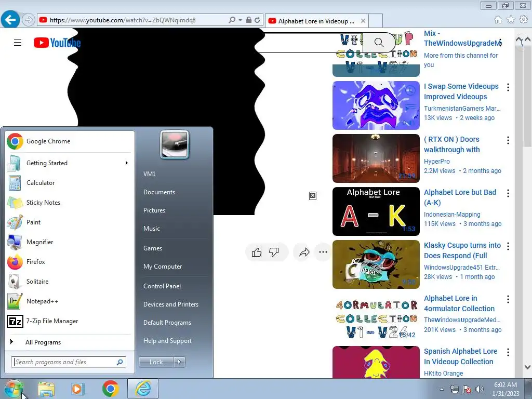Open 7-Zip File Manager
This screenshot has height=399, width=532.
tap(70, 321)
